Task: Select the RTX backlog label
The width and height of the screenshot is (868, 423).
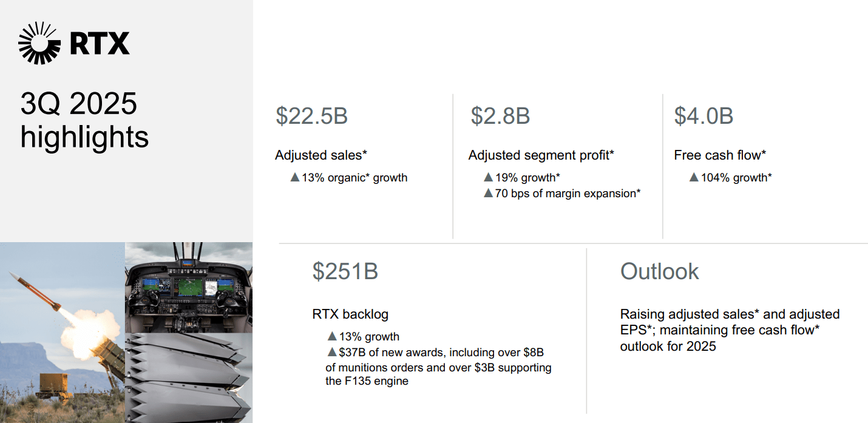Action: click(350, 314)
